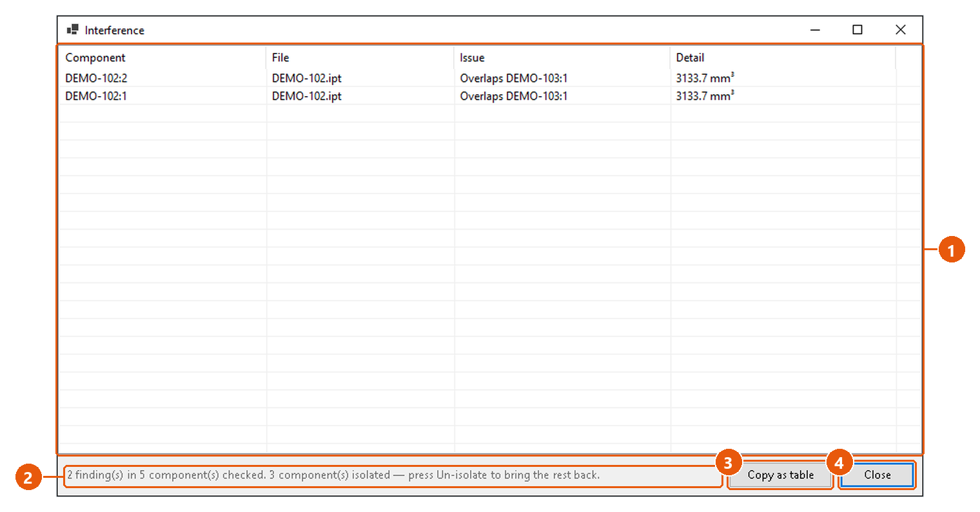The height and width of the screenshot is (512, 980).
Task: Click Overlaps DEMO-103:1 issue in DEMO-102:2 row
Action: coord(514,78)
